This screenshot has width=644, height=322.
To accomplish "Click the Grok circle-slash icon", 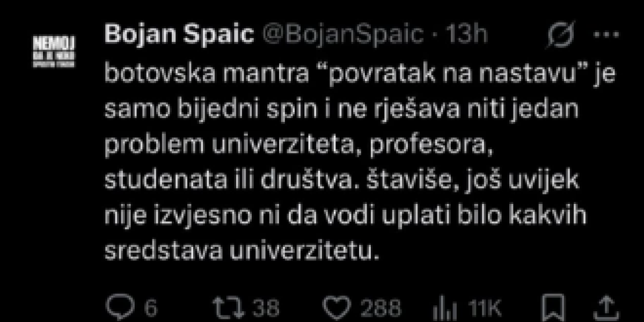I will [561, 35].
